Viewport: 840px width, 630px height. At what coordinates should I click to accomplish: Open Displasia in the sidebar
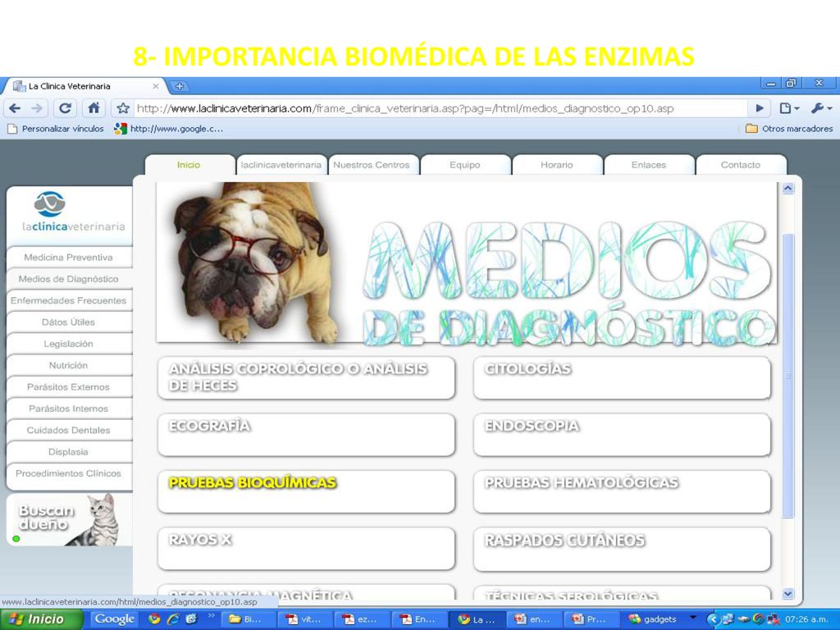point(69,452)
